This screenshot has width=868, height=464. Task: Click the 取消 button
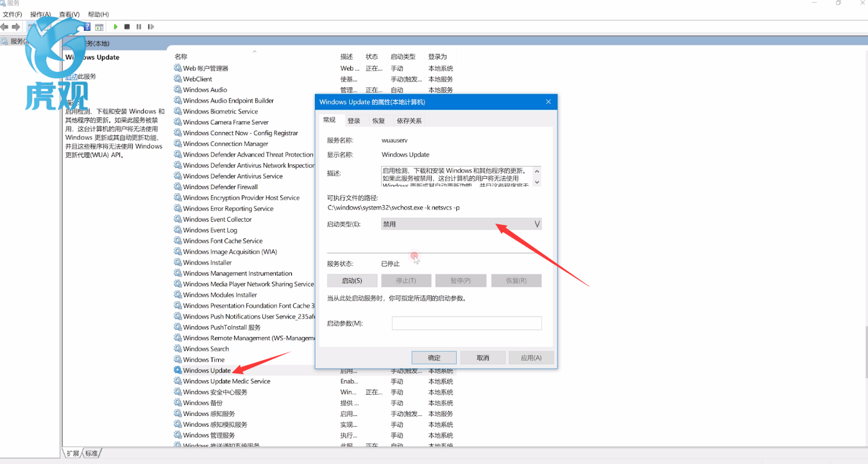click(x=483, y=358)
